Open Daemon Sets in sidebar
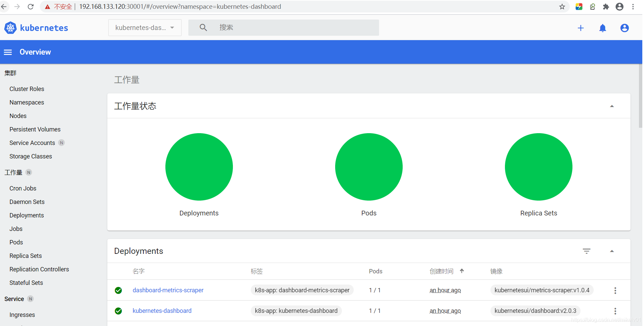The width and height of the screenshot is (644, 326). (x=27, y=202)
